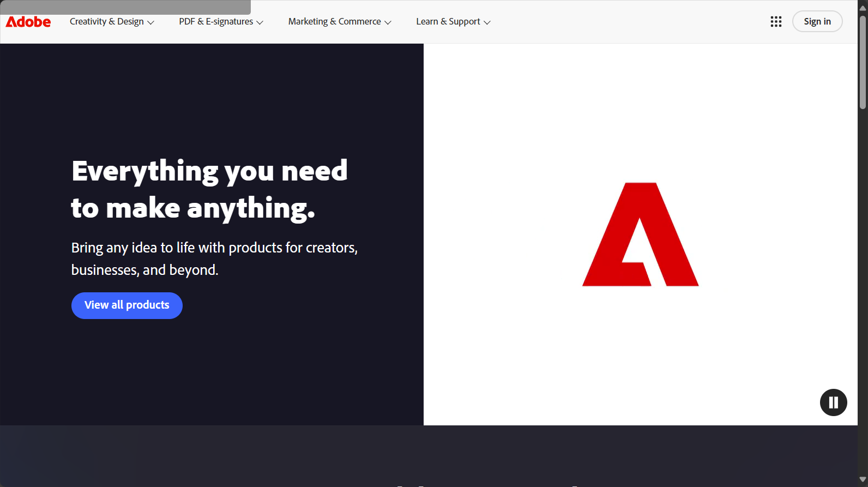Open the Marketing & Commerce menu
The height and width of the screenshot is (487, 868).
[x=340, y=22]
